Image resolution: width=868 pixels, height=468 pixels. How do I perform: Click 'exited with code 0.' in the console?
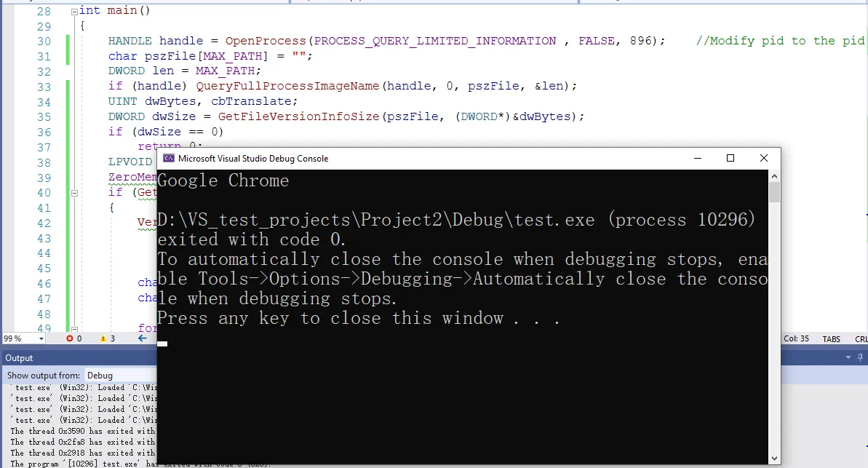click(x=251, y=239)
